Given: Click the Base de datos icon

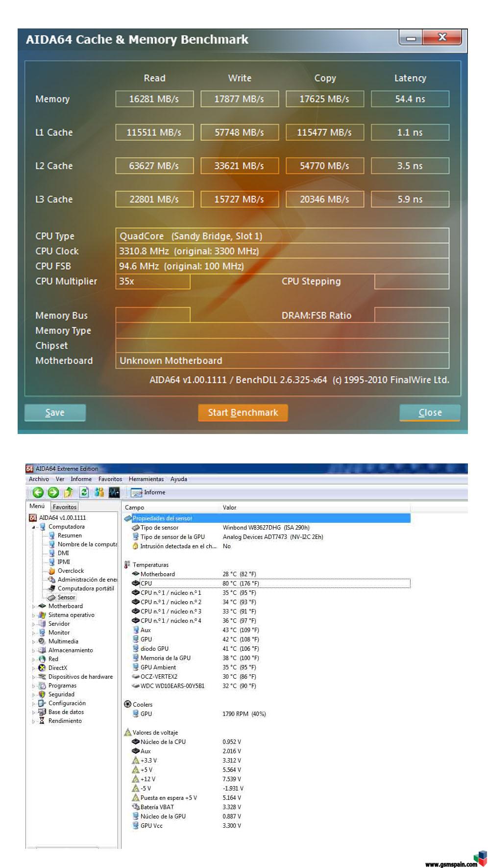Looking at the screenshot, I should pos(42,712).
